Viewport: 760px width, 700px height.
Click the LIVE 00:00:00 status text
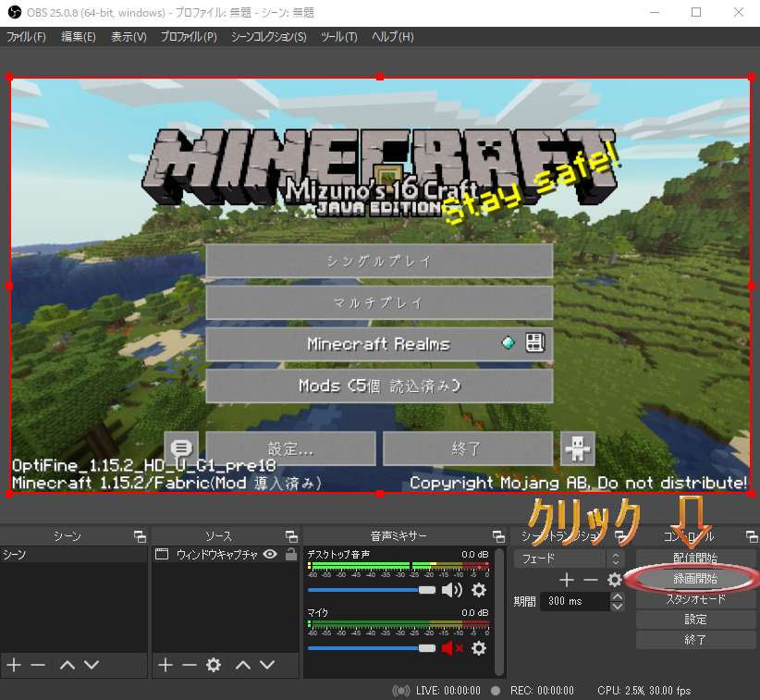(x=447, y=691)
